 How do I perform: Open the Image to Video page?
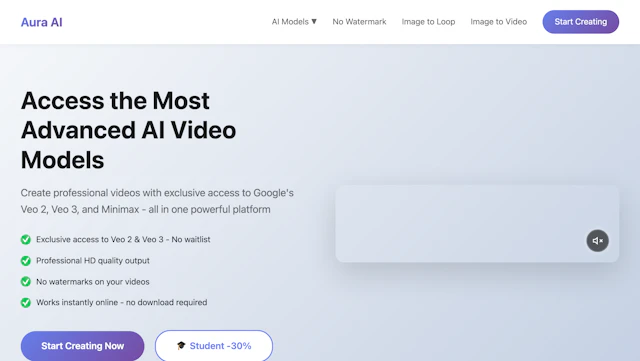click(x=498, y=22)
